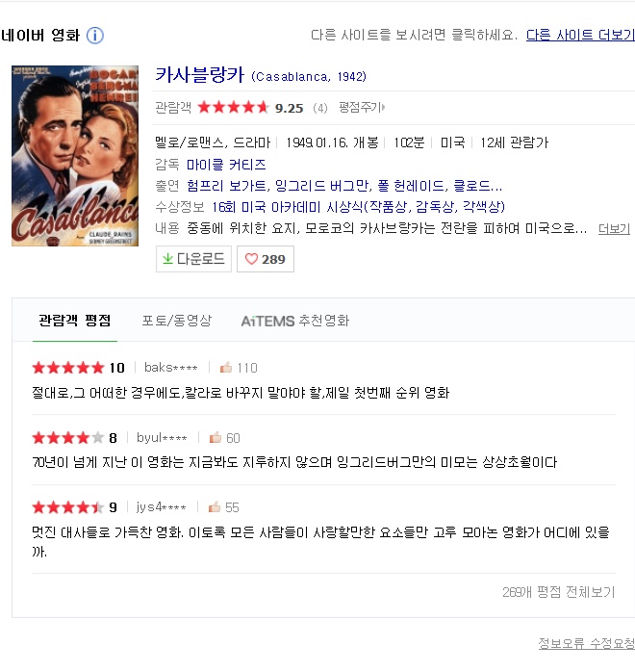Click 평점주기 arrow to rate the movie
This screenshot has height=672, width=635.
coord(362,107)
